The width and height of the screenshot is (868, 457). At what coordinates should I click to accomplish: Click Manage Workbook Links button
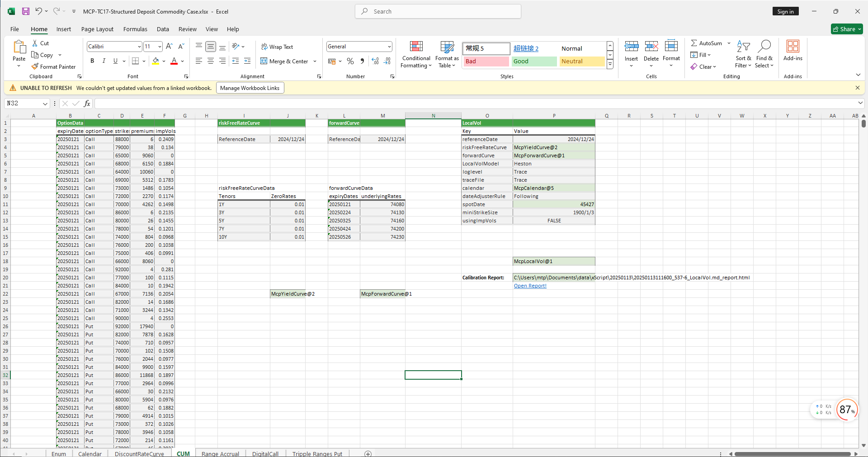pyautogui.click(x=250, y=88)
